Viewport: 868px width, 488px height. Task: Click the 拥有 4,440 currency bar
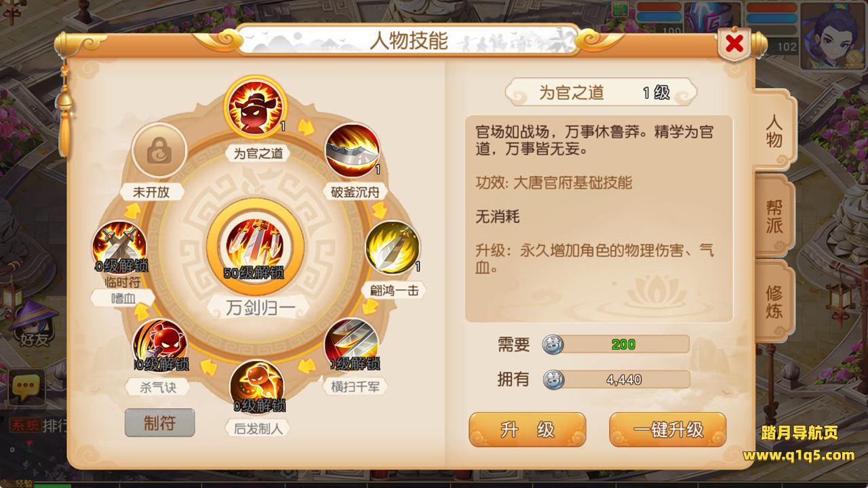(616, 380)
